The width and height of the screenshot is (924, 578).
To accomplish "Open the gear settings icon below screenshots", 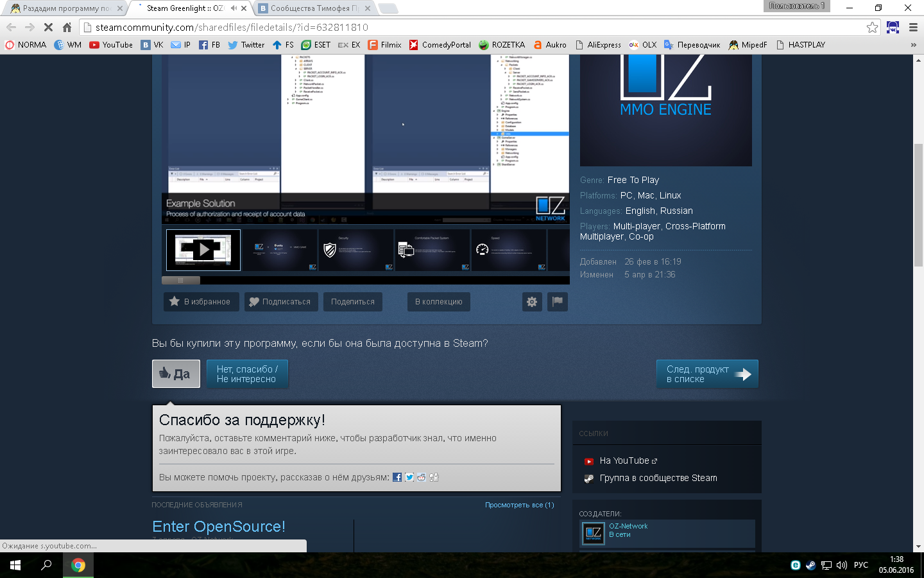I will pos(532,302).
